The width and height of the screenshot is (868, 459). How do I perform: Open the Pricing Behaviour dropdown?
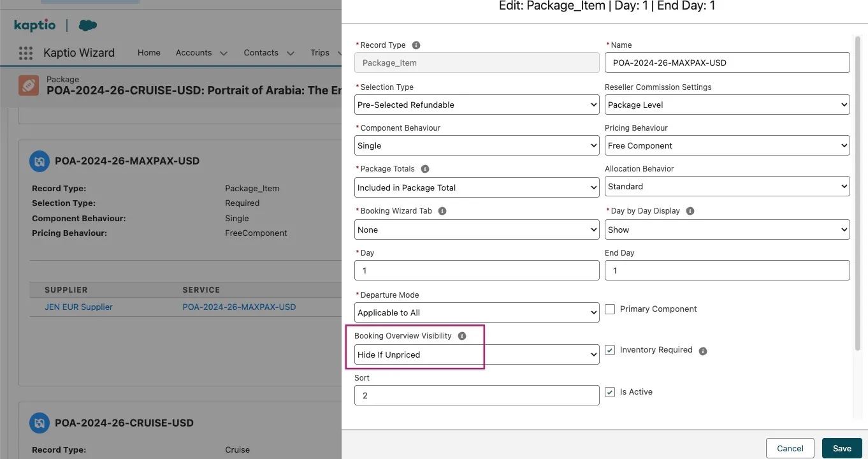coord(727,145)
